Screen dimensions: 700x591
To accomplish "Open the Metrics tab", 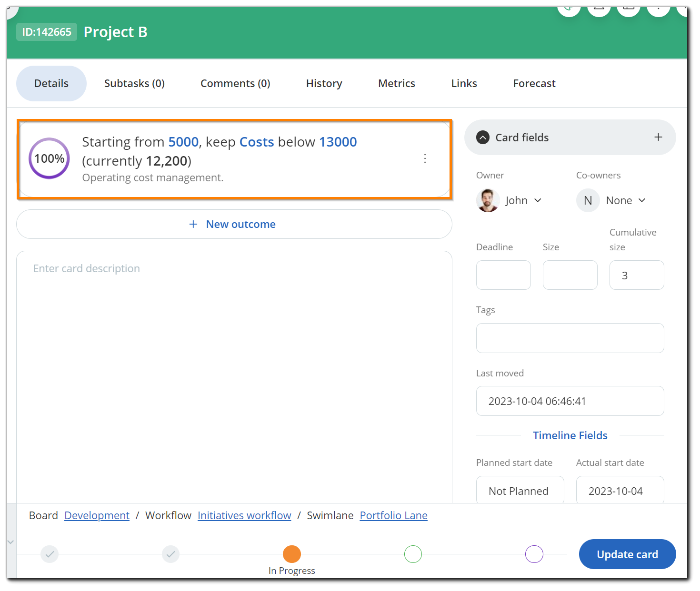I will 397,83.
